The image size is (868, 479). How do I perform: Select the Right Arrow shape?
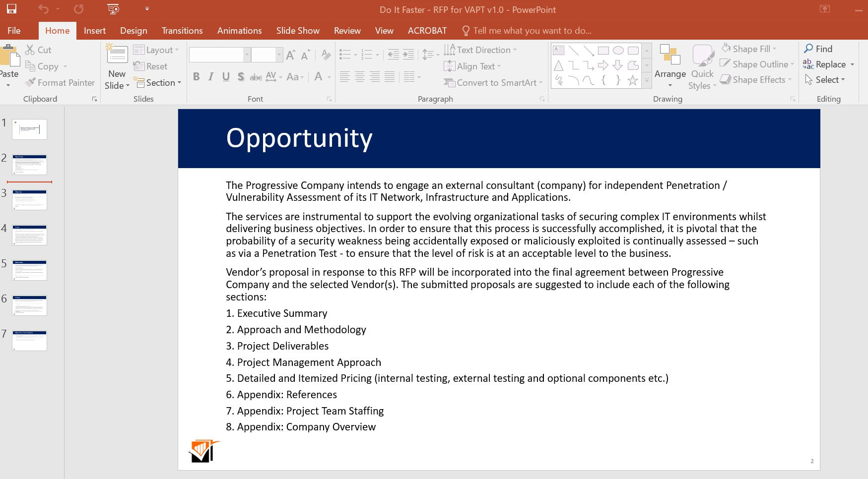603,65
